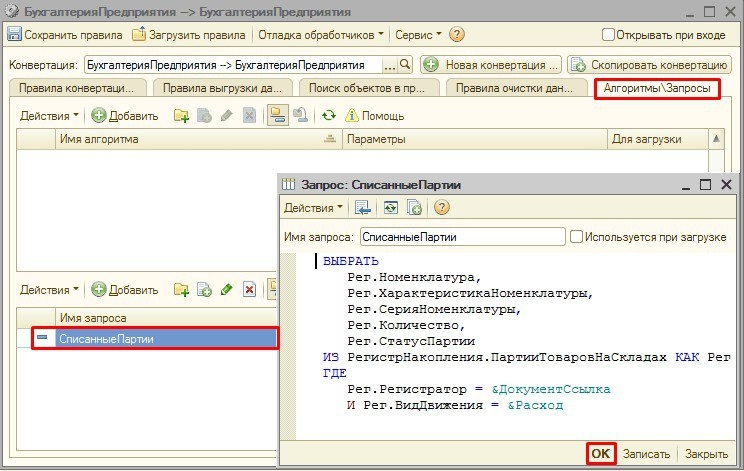The height and width of the screenshot is (471, 744).
Task: Click the Рег.Номенклатура, line in query editor
Action: 414,277
